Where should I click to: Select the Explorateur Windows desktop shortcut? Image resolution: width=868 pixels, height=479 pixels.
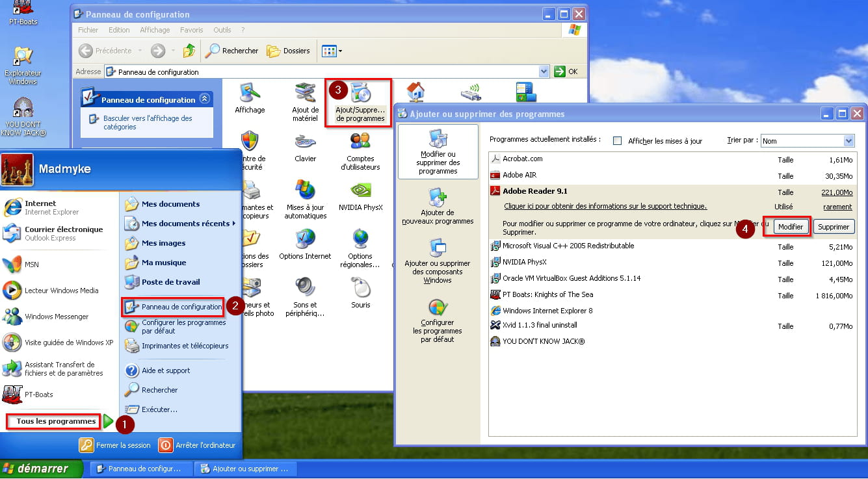(23, 66)
